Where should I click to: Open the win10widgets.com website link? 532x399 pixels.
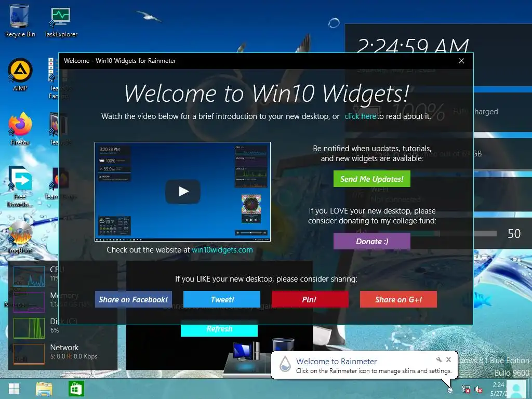[222, 250]
